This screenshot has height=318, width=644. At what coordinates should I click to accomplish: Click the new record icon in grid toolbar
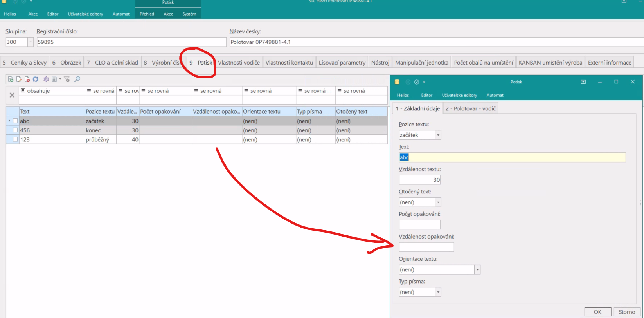[x=11, y=79]
